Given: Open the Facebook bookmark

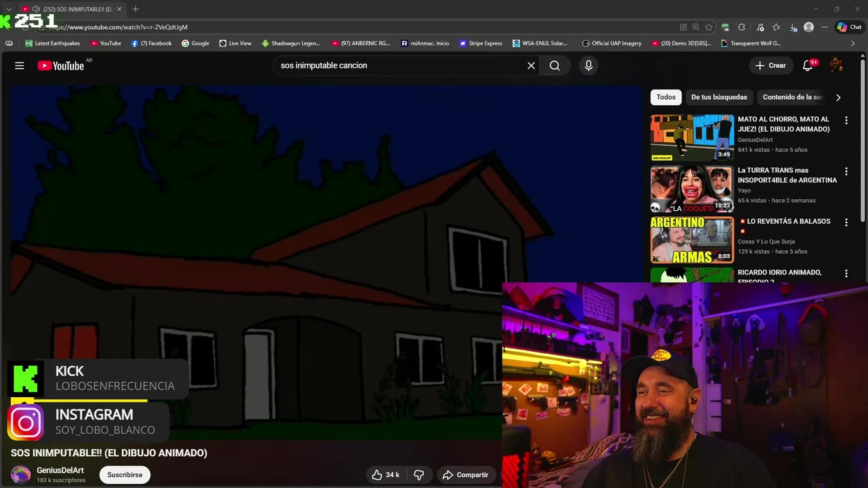Looking at the screenshot, I should tap(151, 43).
